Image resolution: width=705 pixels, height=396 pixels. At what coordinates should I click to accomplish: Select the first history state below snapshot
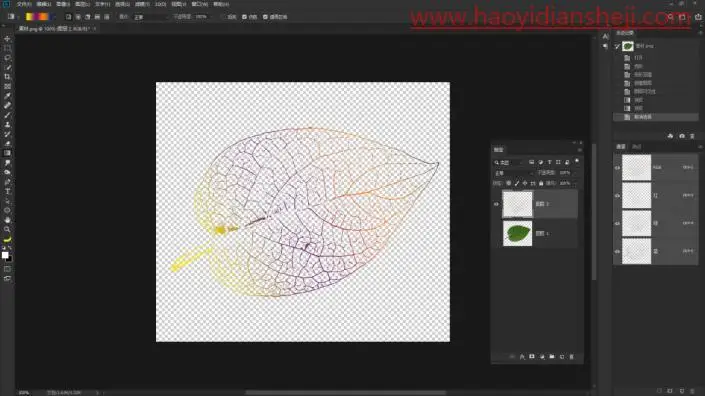656,58
